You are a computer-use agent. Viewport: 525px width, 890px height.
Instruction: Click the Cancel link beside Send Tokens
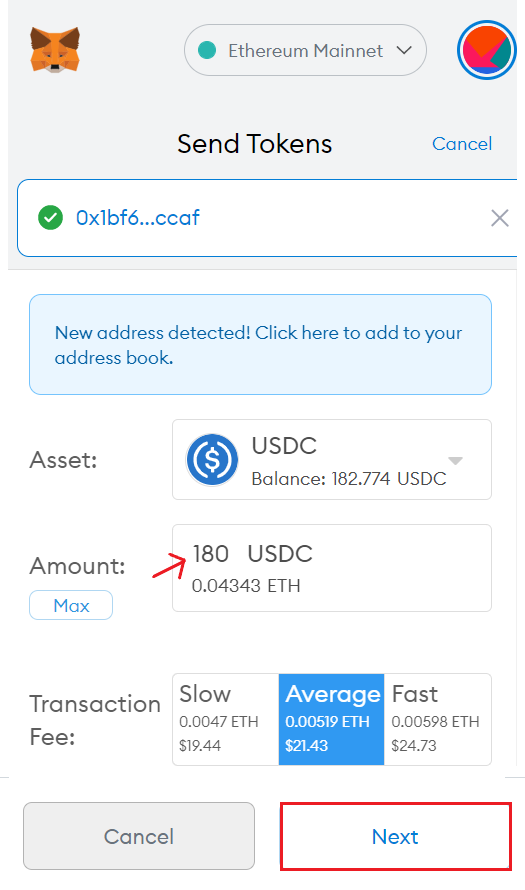pyautogui.click(x=462, y=144)
